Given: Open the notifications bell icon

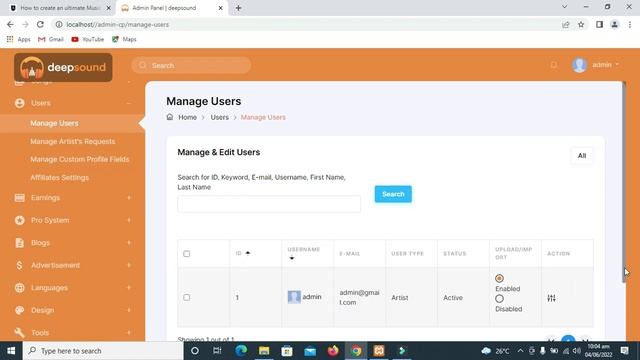Looking at the screenshot, I should click(x=554, y=65).
